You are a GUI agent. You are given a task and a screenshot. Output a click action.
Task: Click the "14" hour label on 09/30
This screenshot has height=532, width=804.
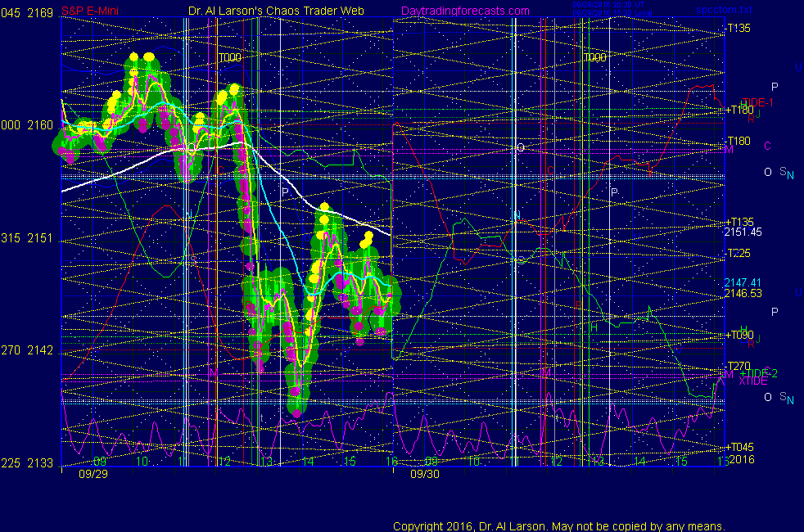point(639,462)
